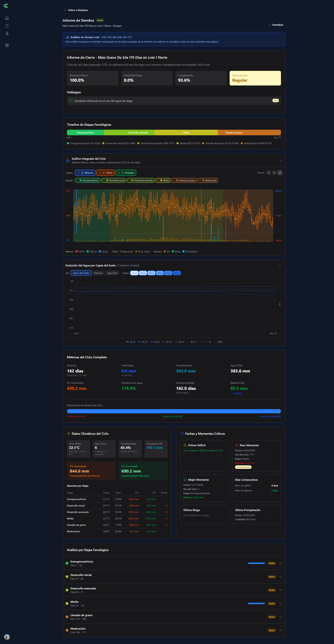Open the water drop icon in sidebar
Image resolution: width=334 pixels, height=644 pixels.
(7, 26)
